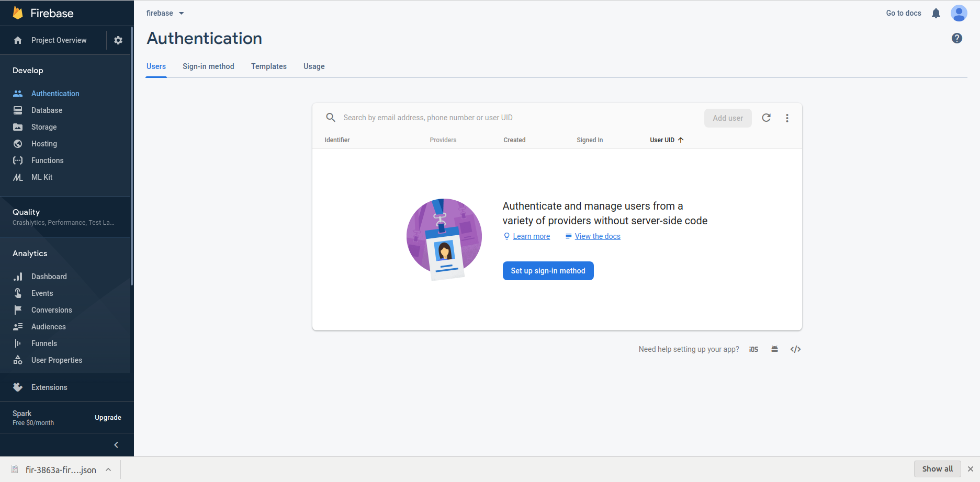
Task: Click the Add user button
Action: click(x=728, y=118)
